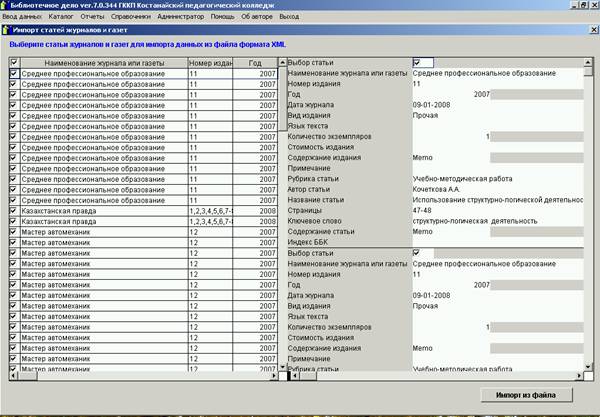The width and height of the screenshot is (600, 417).
Task: Click the Выход menu item
Action: pyautogui.click(x=289, y=17)
